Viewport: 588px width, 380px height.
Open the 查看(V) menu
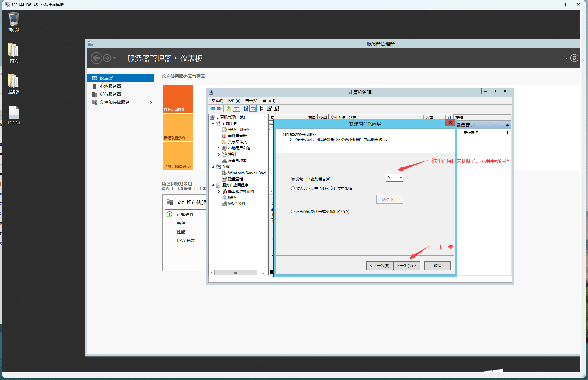click(251, 101)
